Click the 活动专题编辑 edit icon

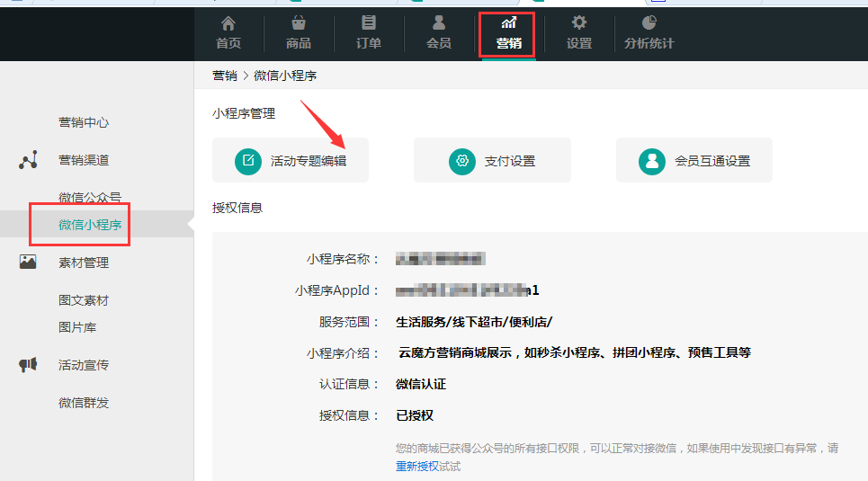click(x=247, y=161)
